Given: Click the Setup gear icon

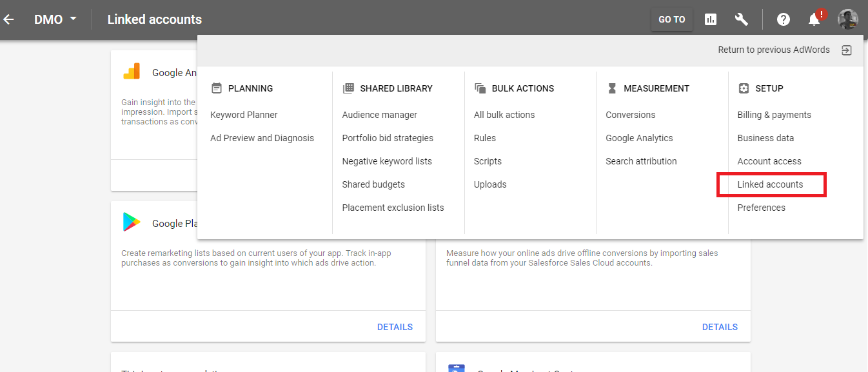Looking at the screenshot, I should pyautogui.click(x=744, y=88).
